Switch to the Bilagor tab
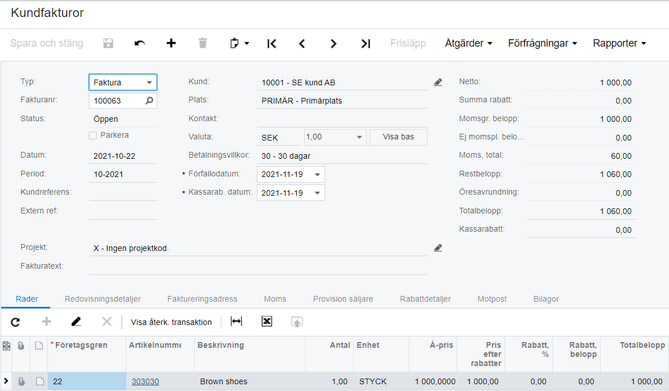 (546, 299)
